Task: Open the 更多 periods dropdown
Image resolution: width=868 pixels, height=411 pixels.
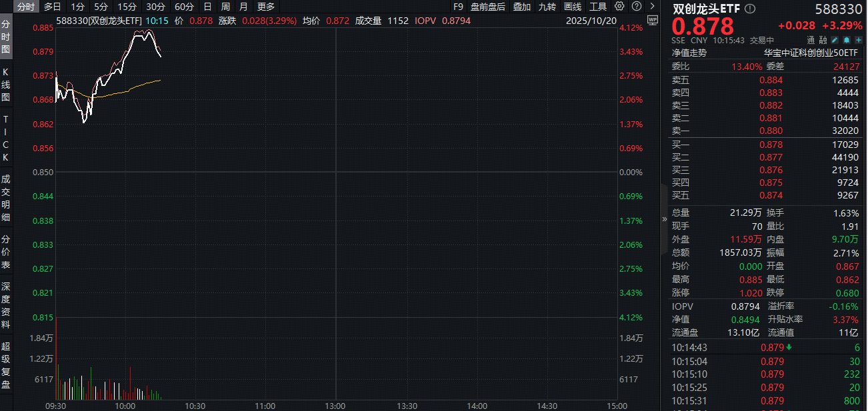Action: click(x=266, y=7)
